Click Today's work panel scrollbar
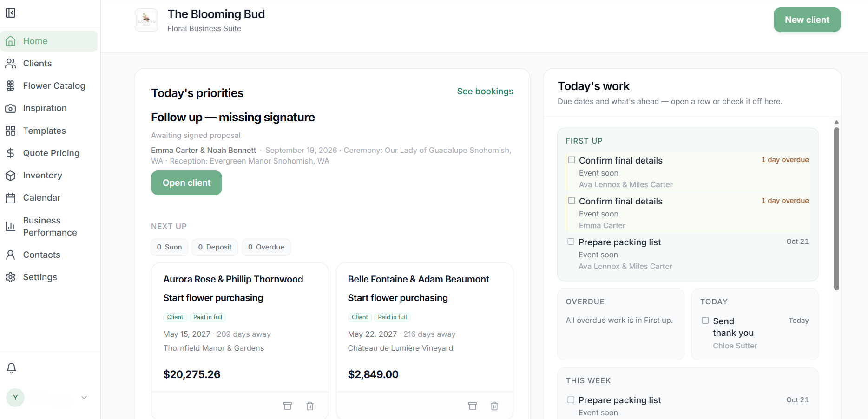Viewport: 868px width, 419px height. (x=836, y=209)
